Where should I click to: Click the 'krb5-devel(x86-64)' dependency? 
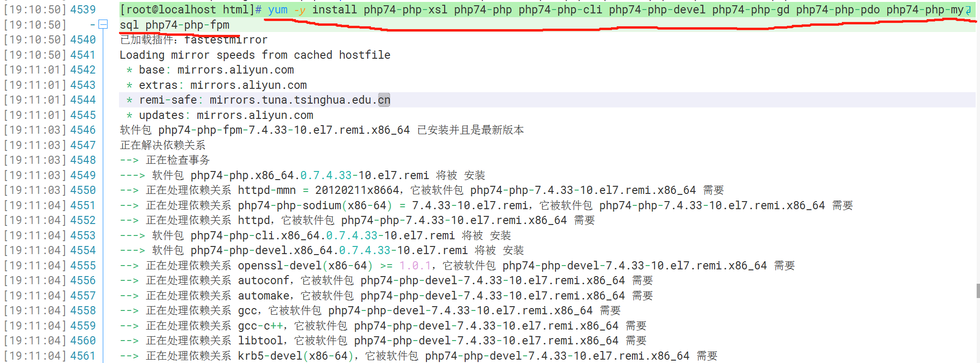tap(296, 356)
